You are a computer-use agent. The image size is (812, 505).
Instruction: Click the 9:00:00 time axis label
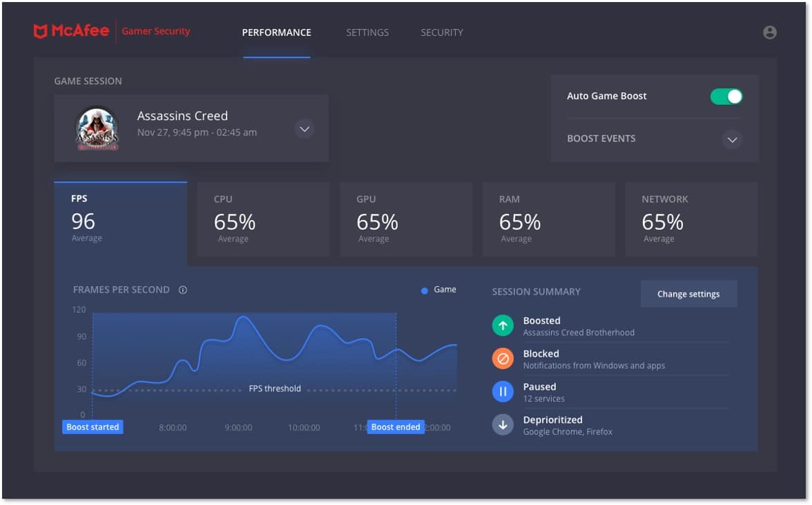point(238,428)
